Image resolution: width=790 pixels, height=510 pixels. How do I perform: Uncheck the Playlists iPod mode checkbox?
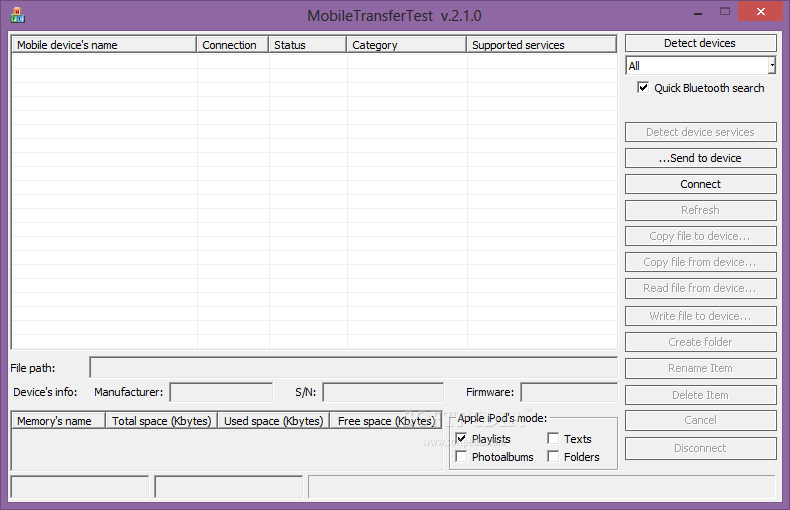[460, 438]
